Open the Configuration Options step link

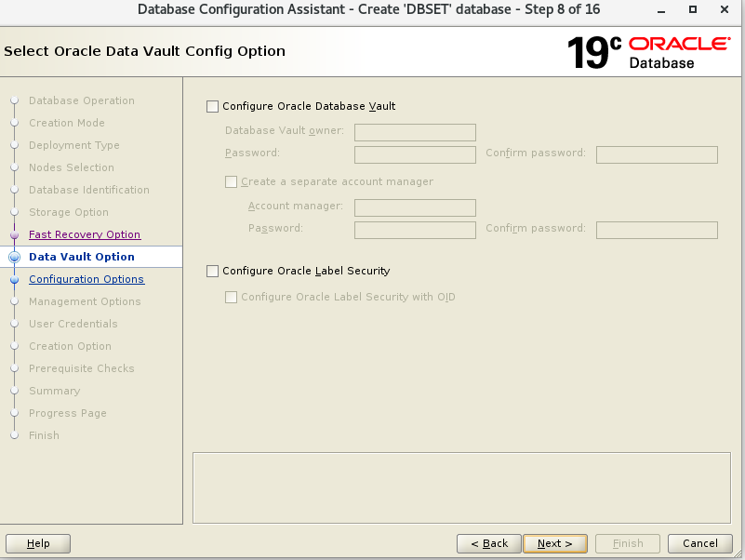pyautogui.click(x=86, y=279)
